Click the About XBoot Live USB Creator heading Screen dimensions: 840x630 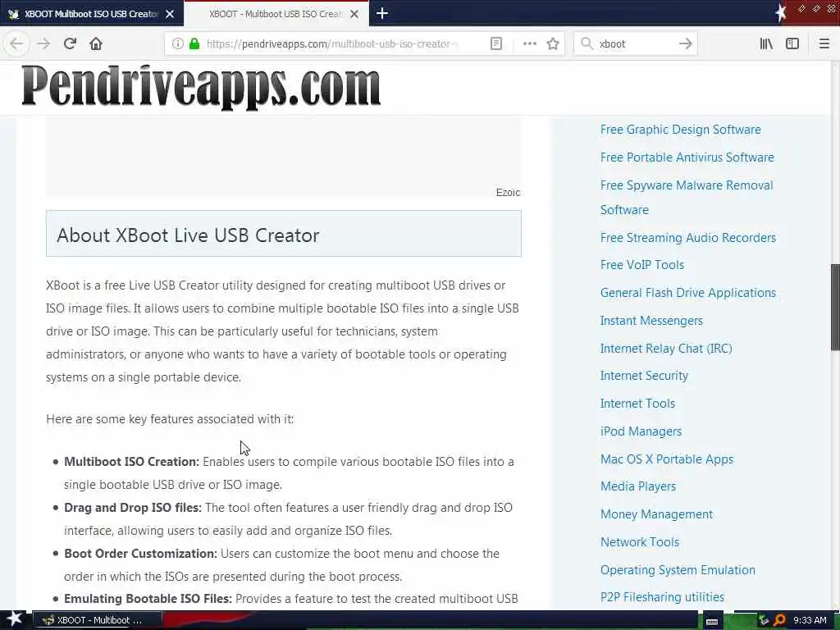(x=188, y=235)
